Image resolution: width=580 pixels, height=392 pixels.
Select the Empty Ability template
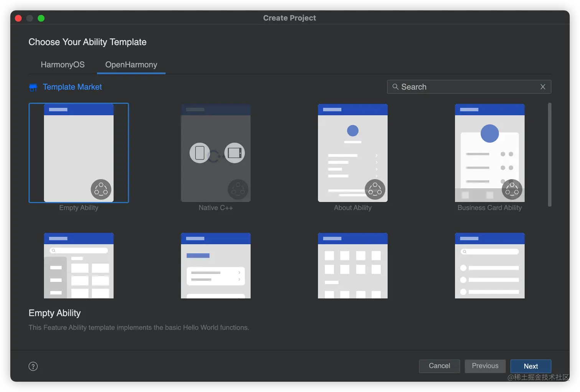[x=79, y=153]
